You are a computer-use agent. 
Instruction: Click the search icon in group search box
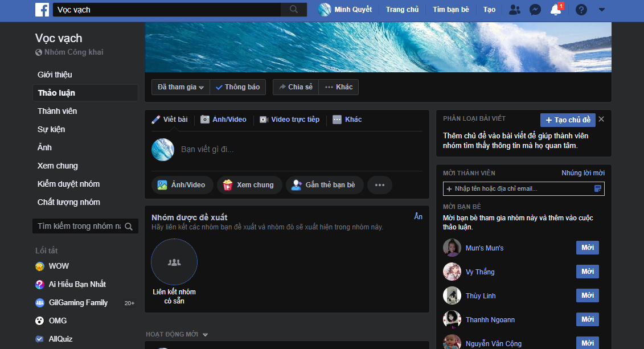[x=129, y=226]
